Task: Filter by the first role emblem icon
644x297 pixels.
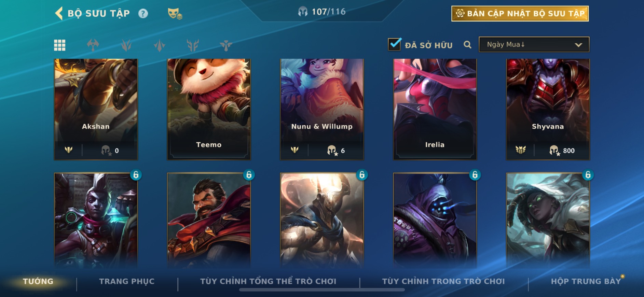Action: (93, 45)
